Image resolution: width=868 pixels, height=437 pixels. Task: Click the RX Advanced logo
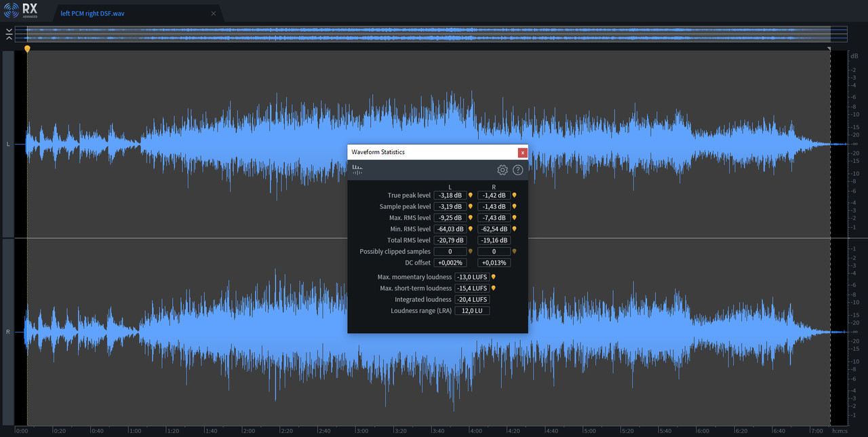[21, 12]
